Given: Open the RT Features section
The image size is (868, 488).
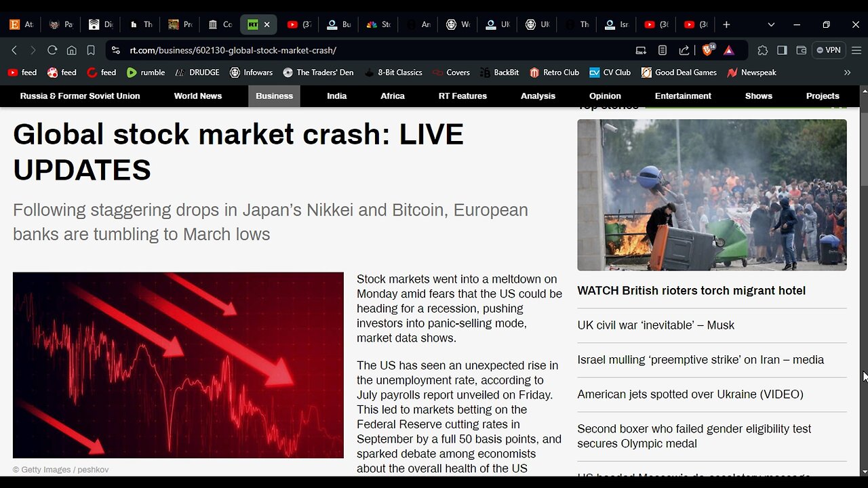Looking at the screenshot, I should coord(462,96).
